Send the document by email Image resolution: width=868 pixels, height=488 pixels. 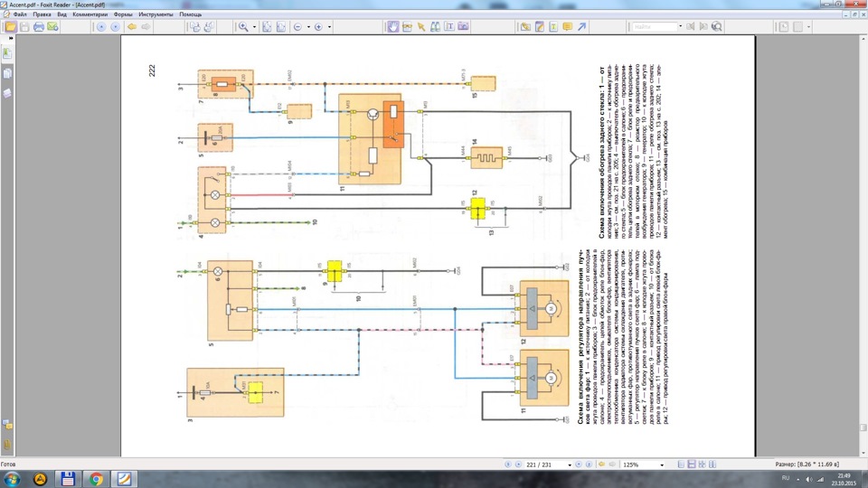(52, 26)
